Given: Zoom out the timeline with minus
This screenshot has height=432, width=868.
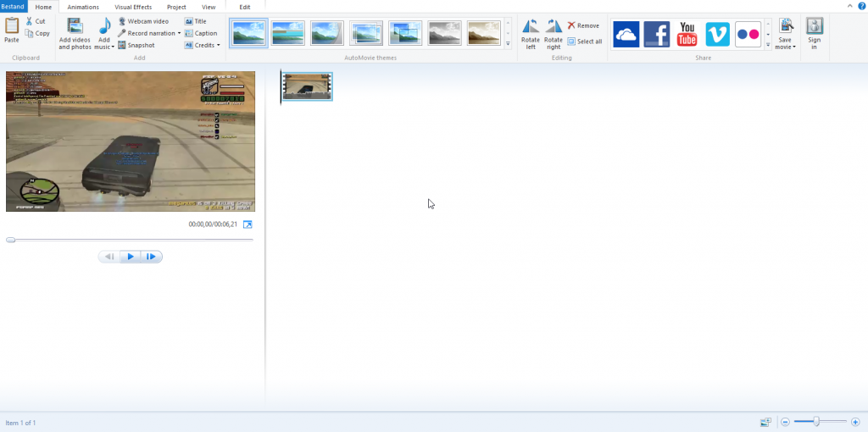Looking at the screenshot, I should tap(785, 422).
